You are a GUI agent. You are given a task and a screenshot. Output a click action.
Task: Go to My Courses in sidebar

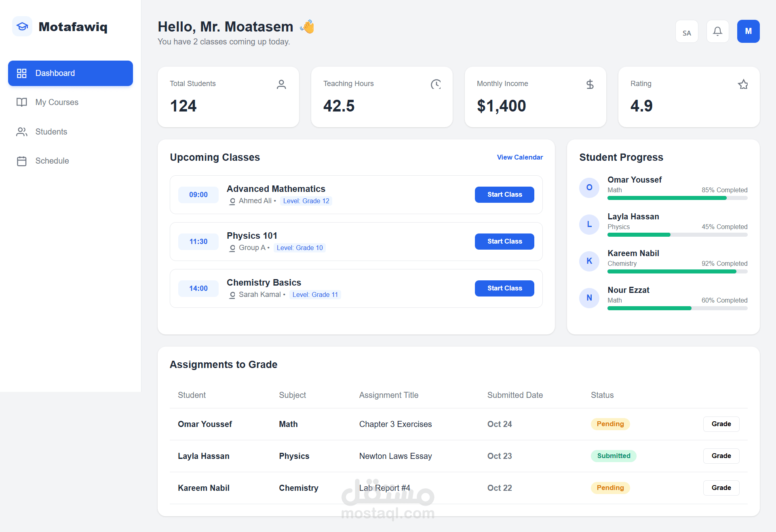pyautogui.click(x=57, y=102)
